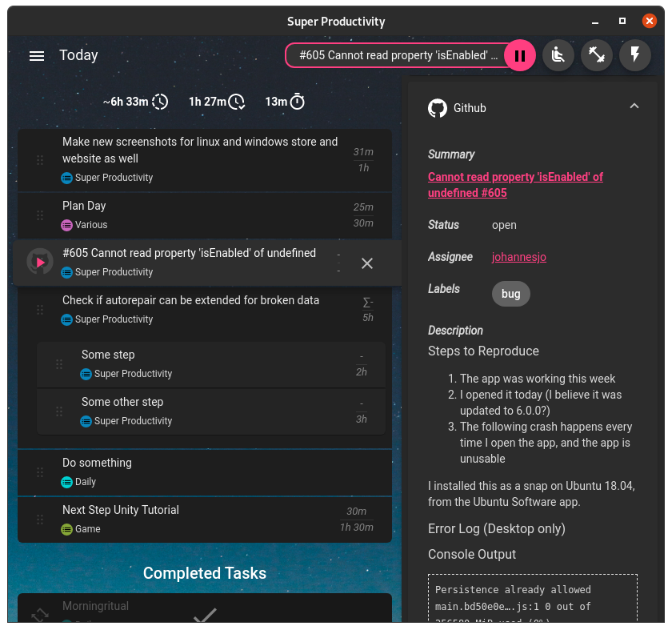This screenshot has width=672, height=630.
Task: Click the play icon on the #605 task
Action: [x=40, y=262]
